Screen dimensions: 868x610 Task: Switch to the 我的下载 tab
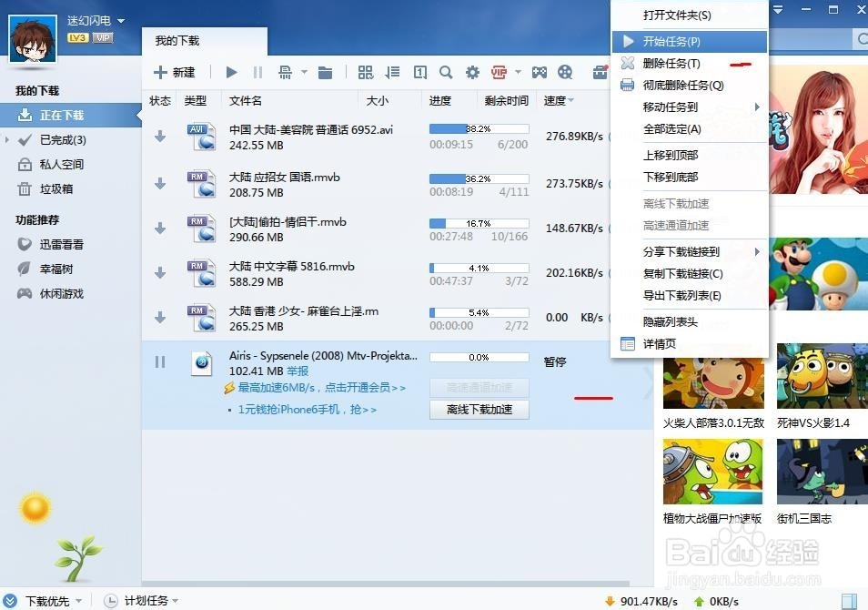coord(178,40)
